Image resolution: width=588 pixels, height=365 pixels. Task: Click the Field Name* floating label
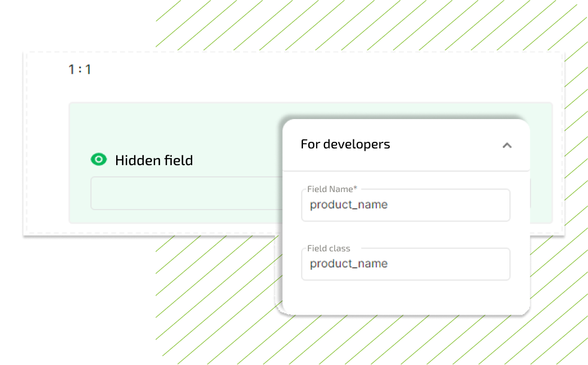point(331,189)
